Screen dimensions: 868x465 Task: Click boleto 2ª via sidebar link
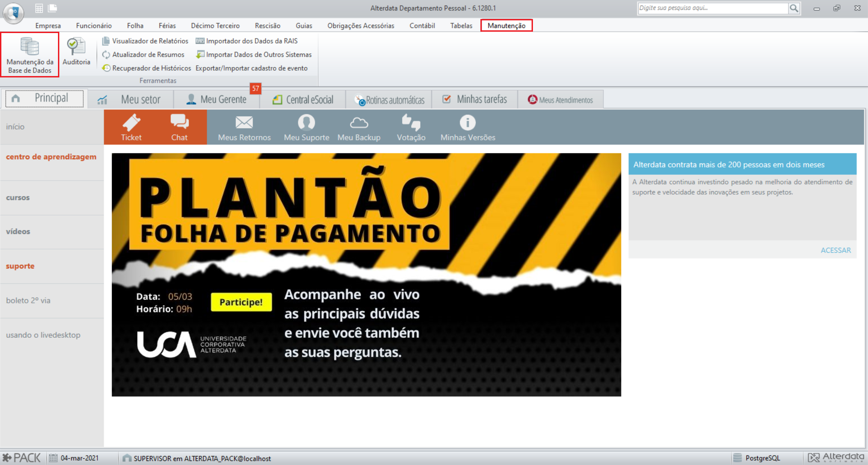click(28, 300)
